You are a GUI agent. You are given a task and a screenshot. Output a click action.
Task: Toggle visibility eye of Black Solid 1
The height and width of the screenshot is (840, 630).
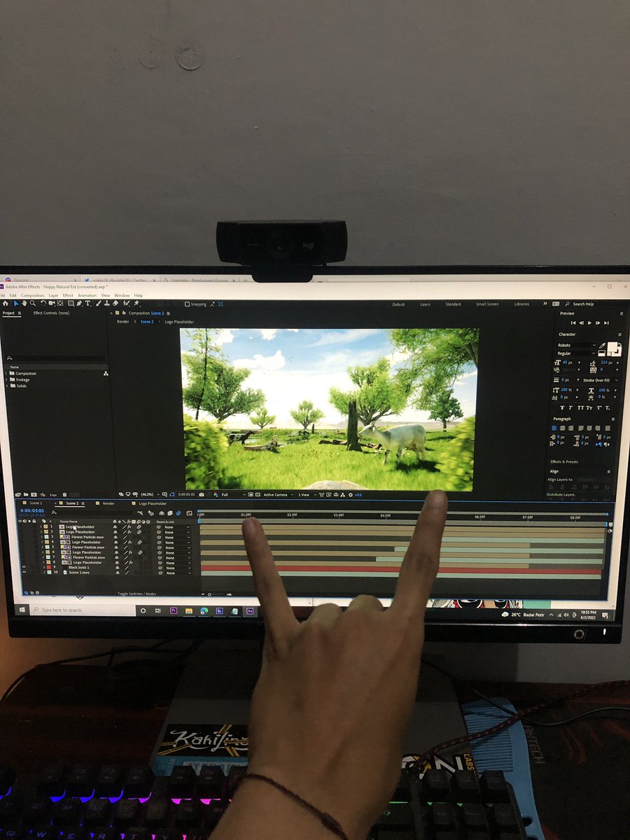[x=24, y=567]
